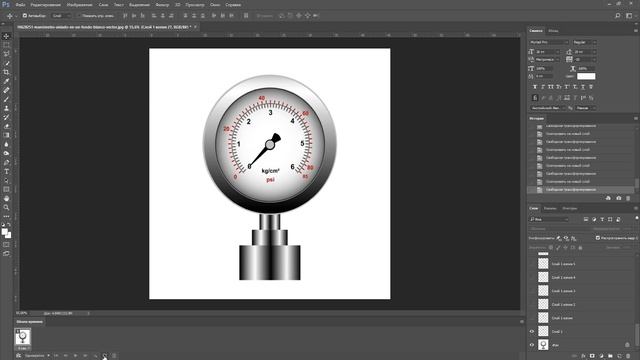
Task: Select the Path Selection tool
Action: coord(6,180)
